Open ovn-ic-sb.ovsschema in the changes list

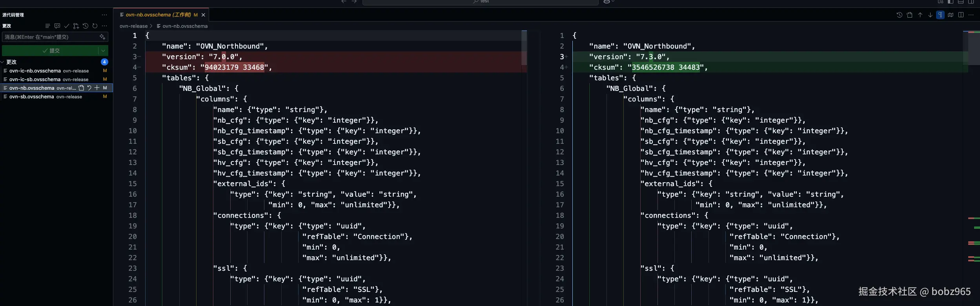point(56,80)
